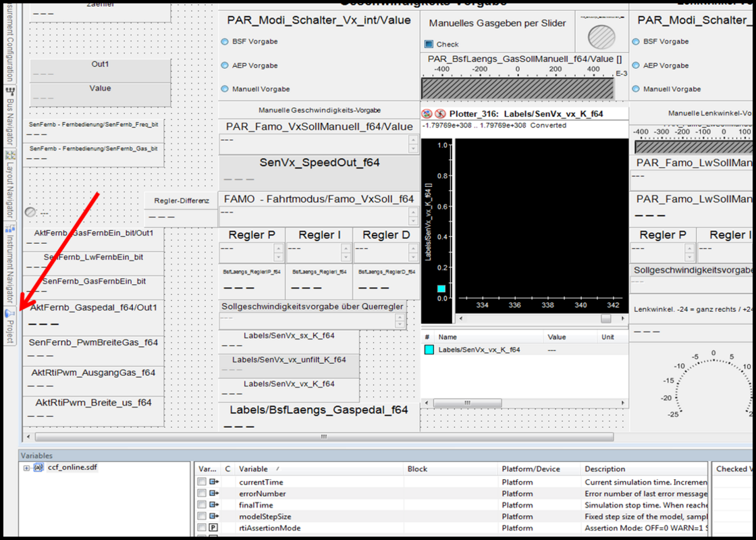Click the Layout Navigator tab icon

point(9,155)
